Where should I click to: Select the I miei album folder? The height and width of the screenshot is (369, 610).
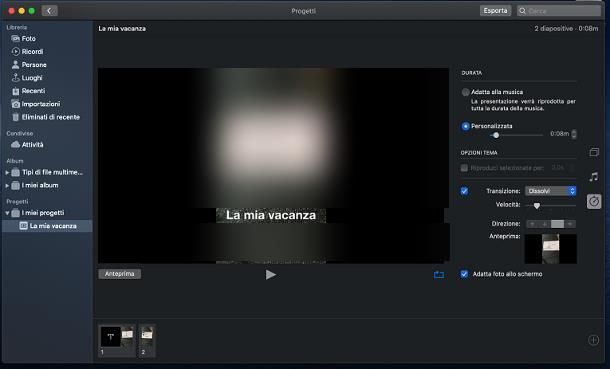point(40,185)
